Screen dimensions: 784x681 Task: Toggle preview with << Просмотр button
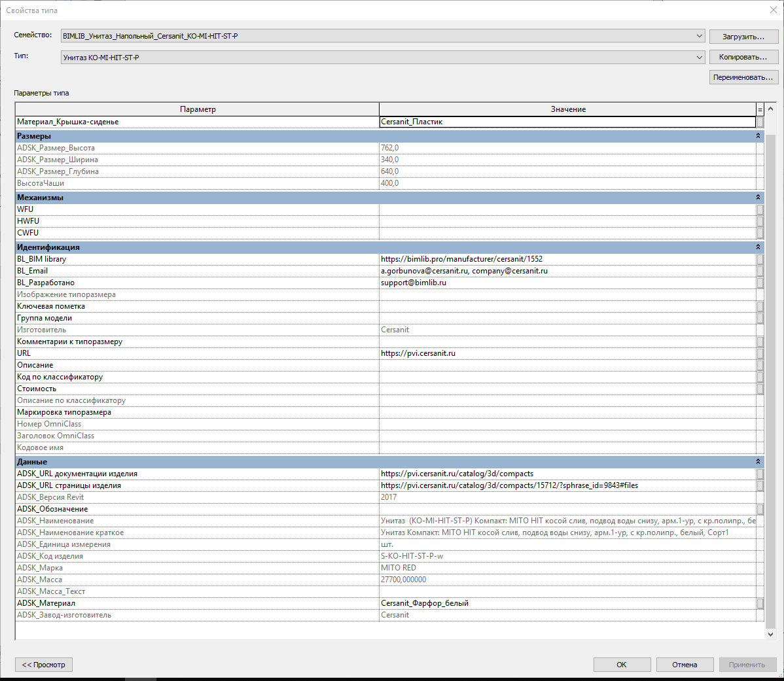coord(43,665)
